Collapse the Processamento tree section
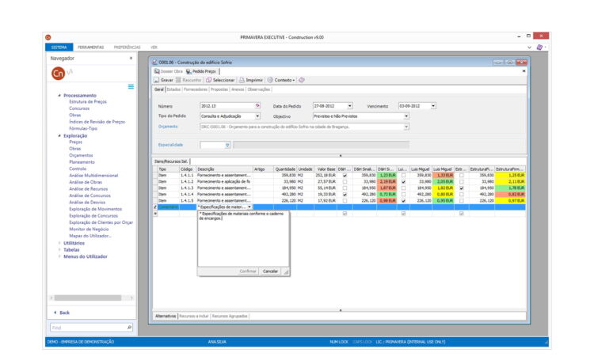This screenshot has height=364, width=594. [x=59, y=96]
